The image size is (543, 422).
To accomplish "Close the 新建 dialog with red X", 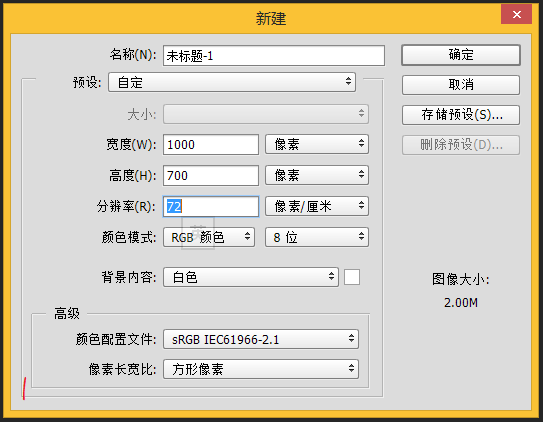I will (x=516, y=14).
